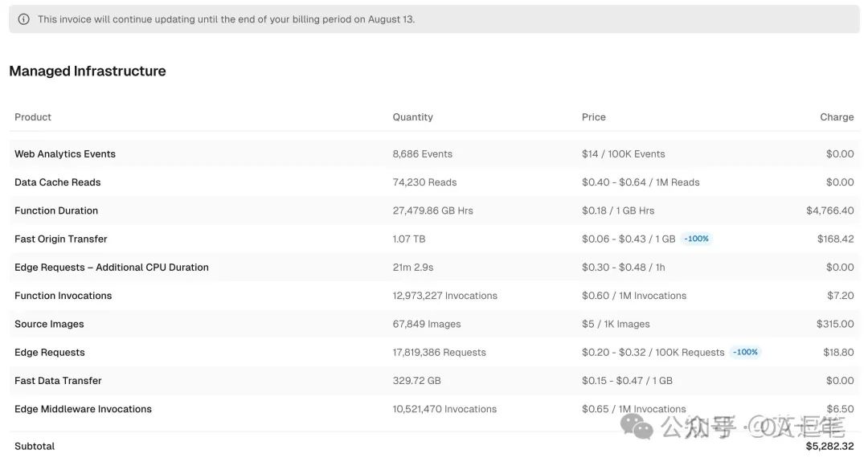Click the WeChat logo in the watermark

click(x=643, y=427)
